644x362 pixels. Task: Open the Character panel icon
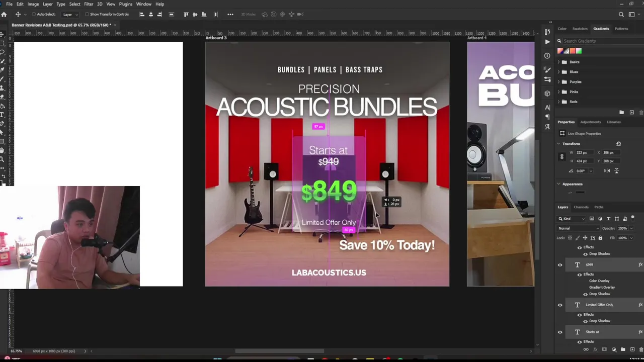547,107
